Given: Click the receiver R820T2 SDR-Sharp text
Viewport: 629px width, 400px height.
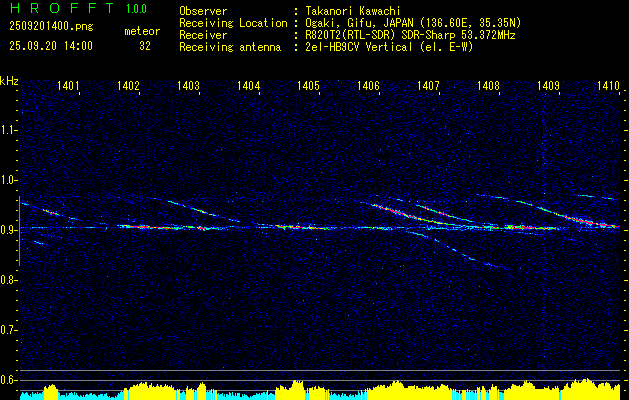Looking at the screenshot, I should pyautogui.click(x=408, y=35).
